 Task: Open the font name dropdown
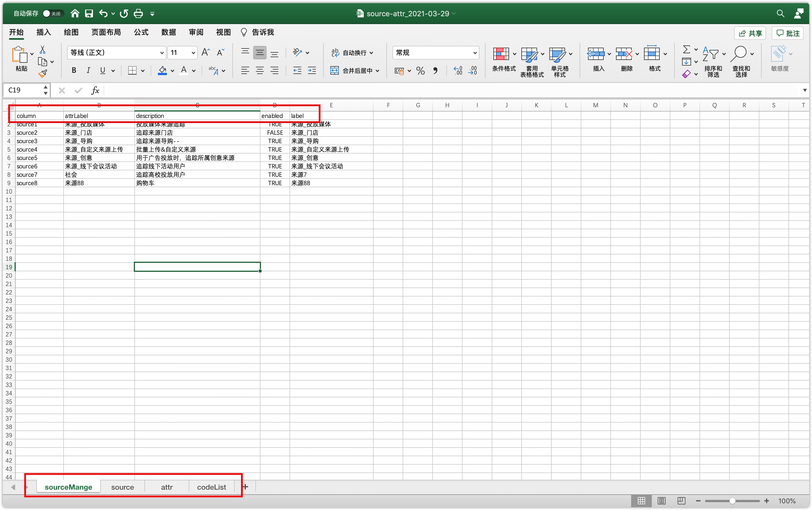click(x=162, y=53)
